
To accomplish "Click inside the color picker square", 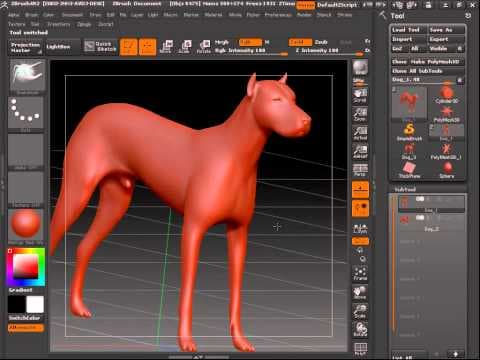I will click(x=25, y=267).
